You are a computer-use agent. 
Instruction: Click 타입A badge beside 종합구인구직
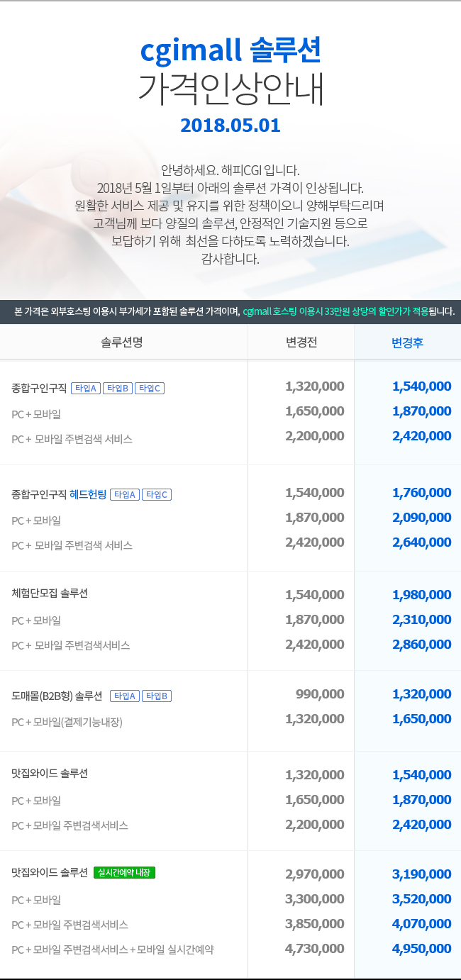click(x=86, y=388)
